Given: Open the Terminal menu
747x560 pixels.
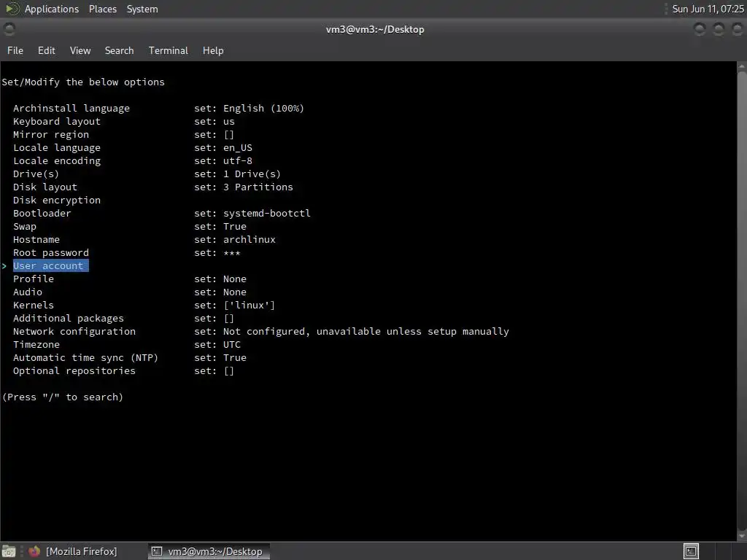Looking at the screenshot, I should pos(169,50).
